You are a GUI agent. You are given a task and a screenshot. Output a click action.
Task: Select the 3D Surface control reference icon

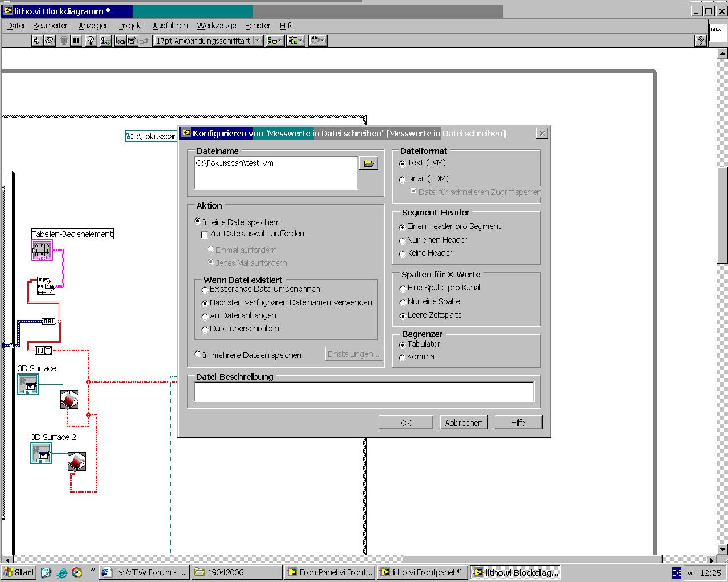coord(28,385)
